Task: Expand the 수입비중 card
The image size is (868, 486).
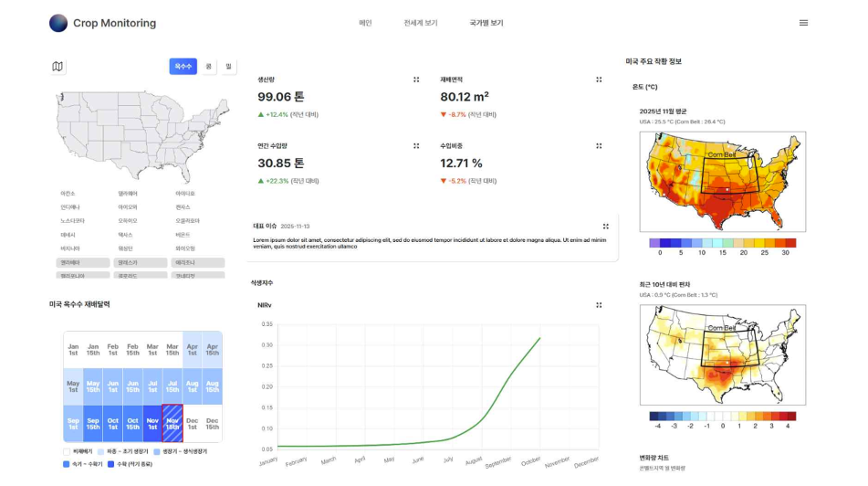Action: [x=599, y=146]
